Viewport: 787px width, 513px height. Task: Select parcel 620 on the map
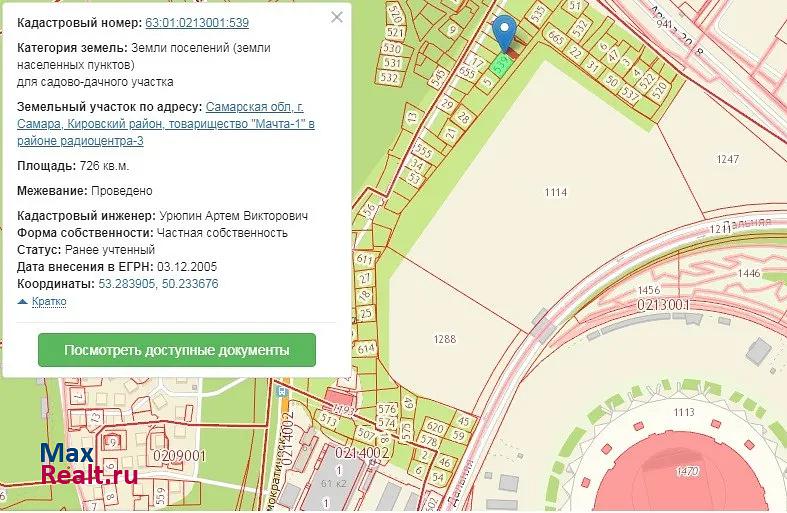coord(433,427)
